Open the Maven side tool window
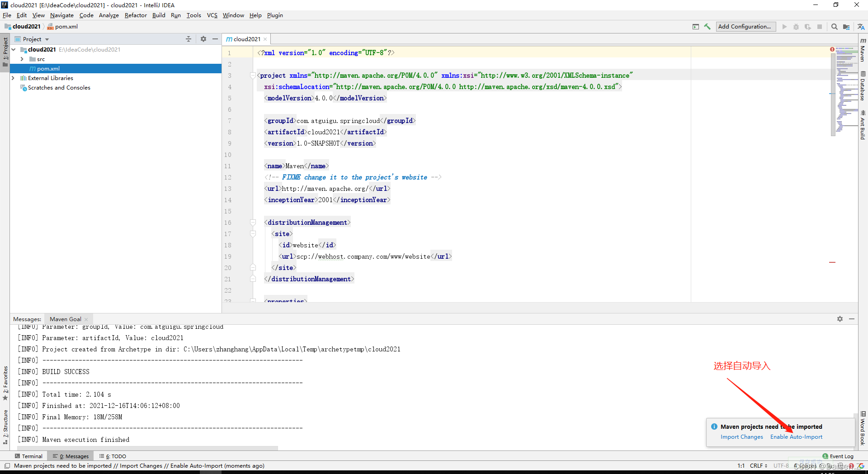 tap(863, 50)
